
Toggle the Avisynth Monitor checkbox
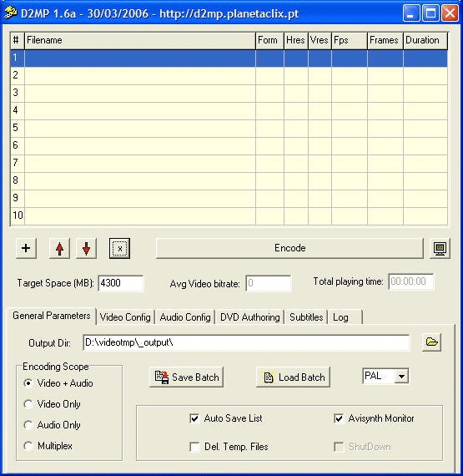coord(339,418)
